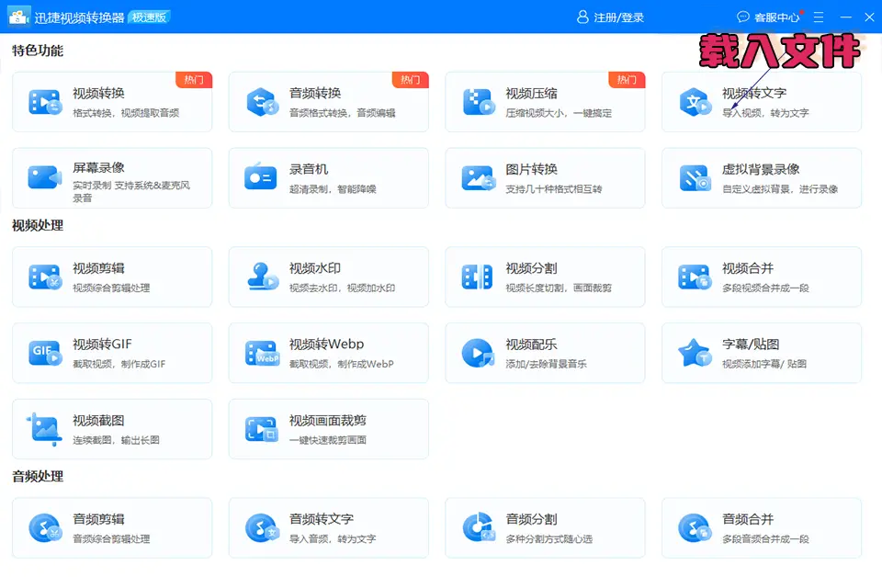
Task: Click the 极速版 badge in title bar
Action: click(150, 17)
